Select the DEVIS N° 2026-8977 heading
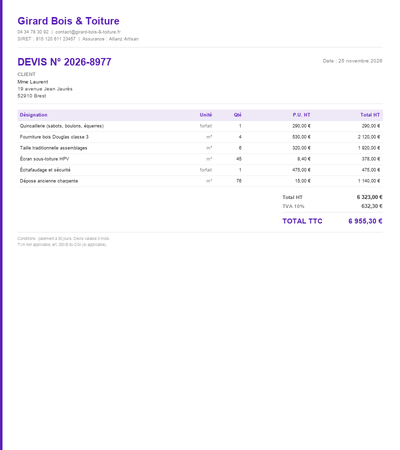The image size is (400, 450). (64, 62)
